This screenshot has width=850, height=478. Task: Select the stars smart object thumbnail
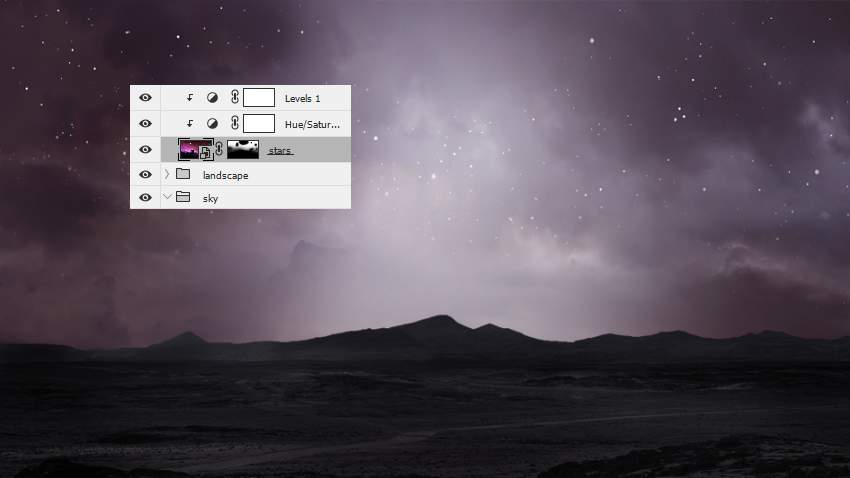[x=196, y=149]
